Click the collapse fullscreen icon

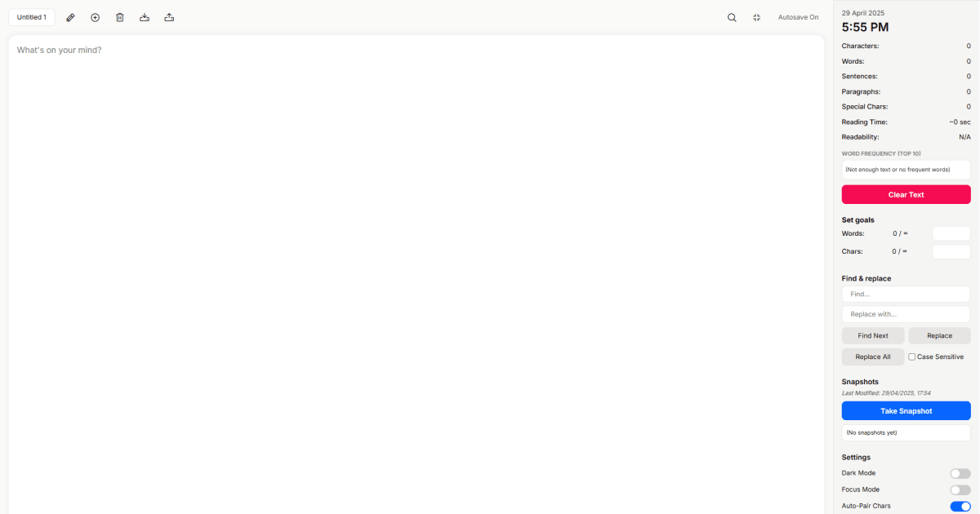pyautogui.click(x=756, y=17)
